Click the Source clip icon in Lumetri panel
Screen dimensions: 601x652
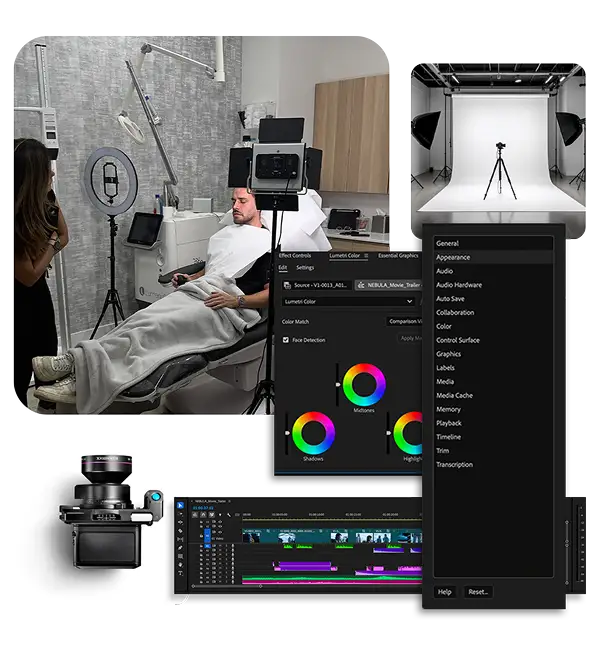[x=285, y=285]
